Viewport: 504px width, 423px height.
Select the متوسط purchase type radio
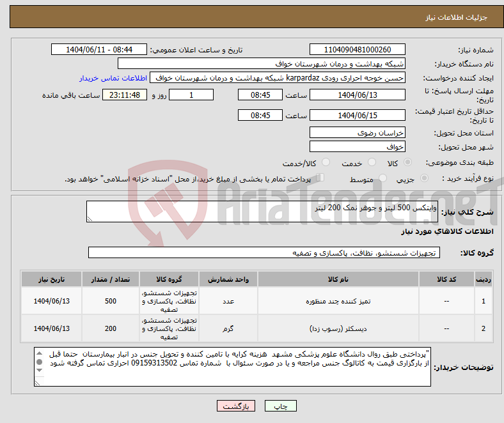click(383, 178)
